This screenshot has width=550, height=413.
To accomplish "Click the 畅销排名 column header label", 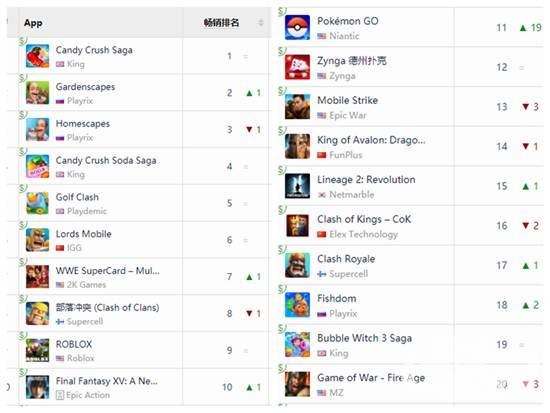I will coord(221,23).
